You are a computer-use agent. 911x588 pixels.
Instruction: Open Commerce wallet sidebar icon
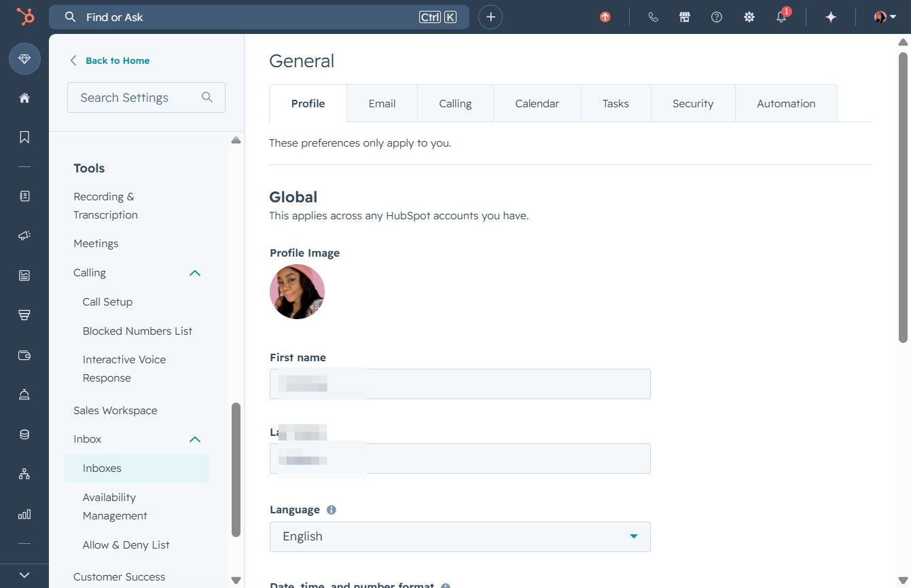24,355
